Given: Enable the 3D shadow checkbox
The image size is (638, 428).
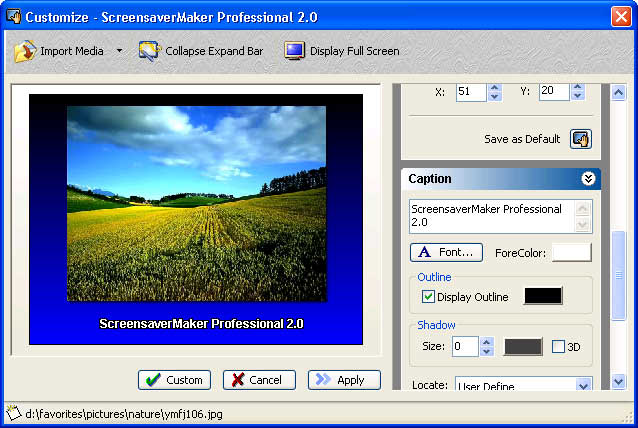Looking at the screenshot, I should click(558, 347).
